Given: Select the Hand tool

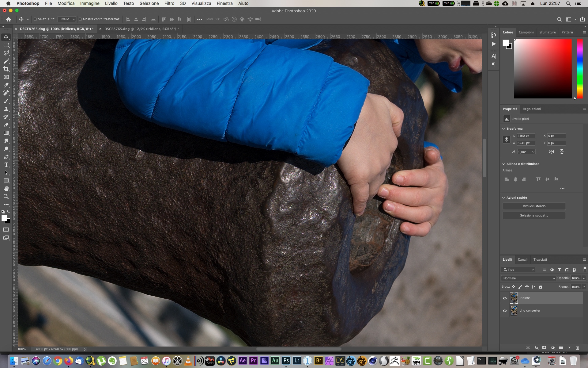Looking at the screenshot, I should [x=6, y=189].
